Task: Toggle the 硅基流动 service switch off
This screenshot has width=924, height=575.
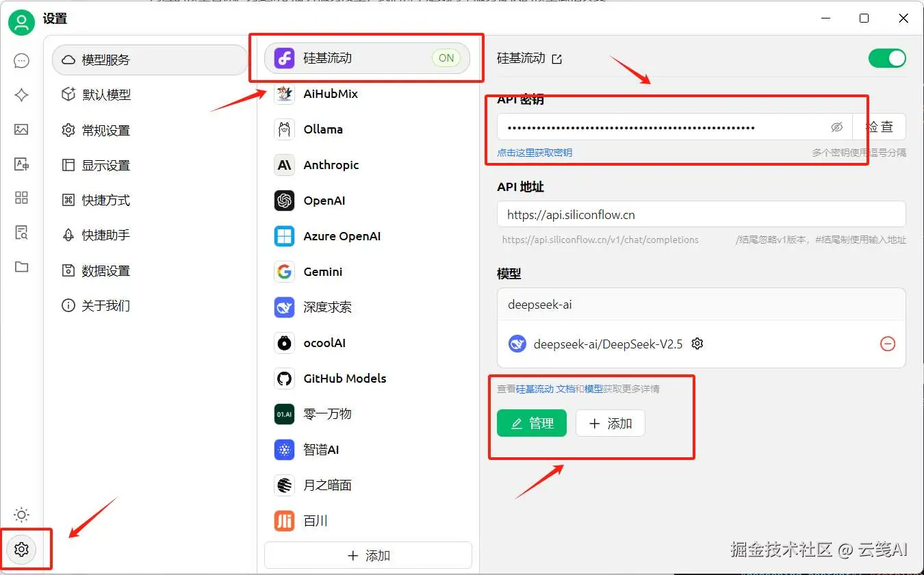Action: click(887, 58)
